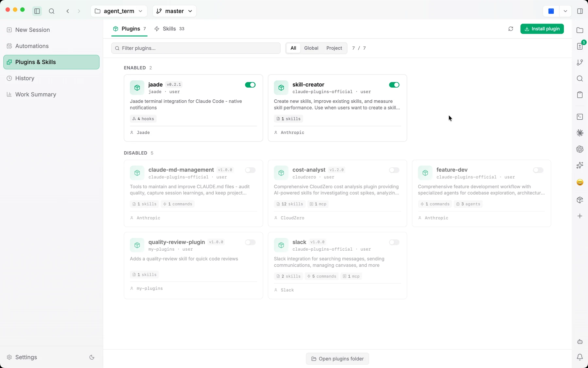Open the terminal icon in right rail

click(580, 117)
